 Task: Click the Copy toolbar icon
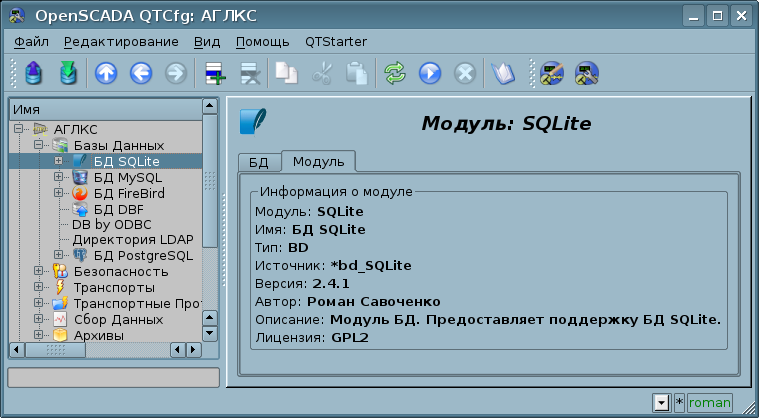coord(287,73)
